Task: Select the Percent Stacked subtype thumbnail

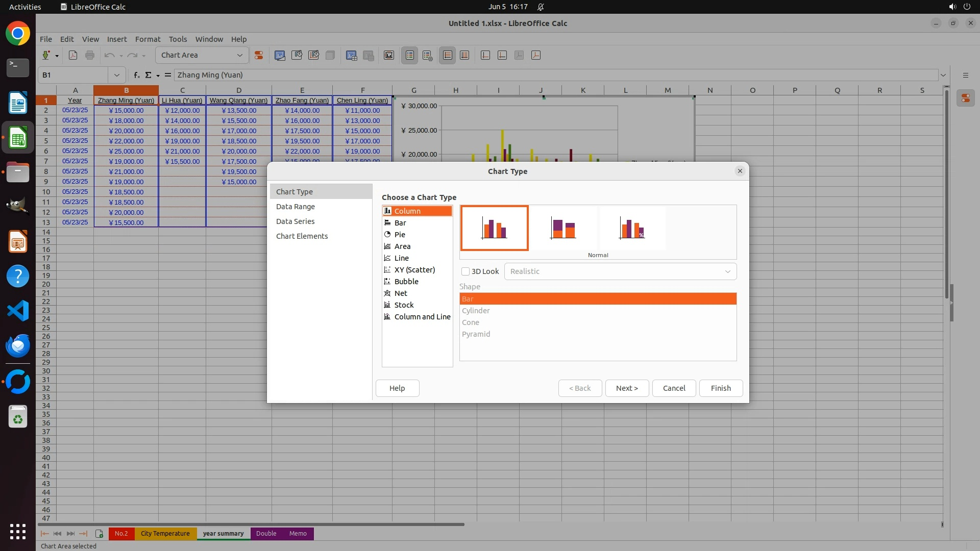Action: 632,228
